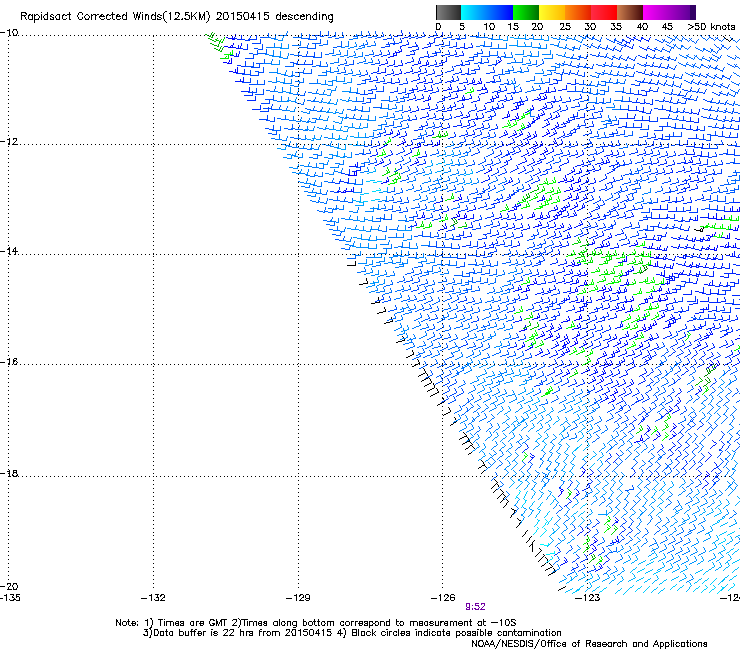Click the '-126' longitude axis label
740x650 pixels.
443,598
